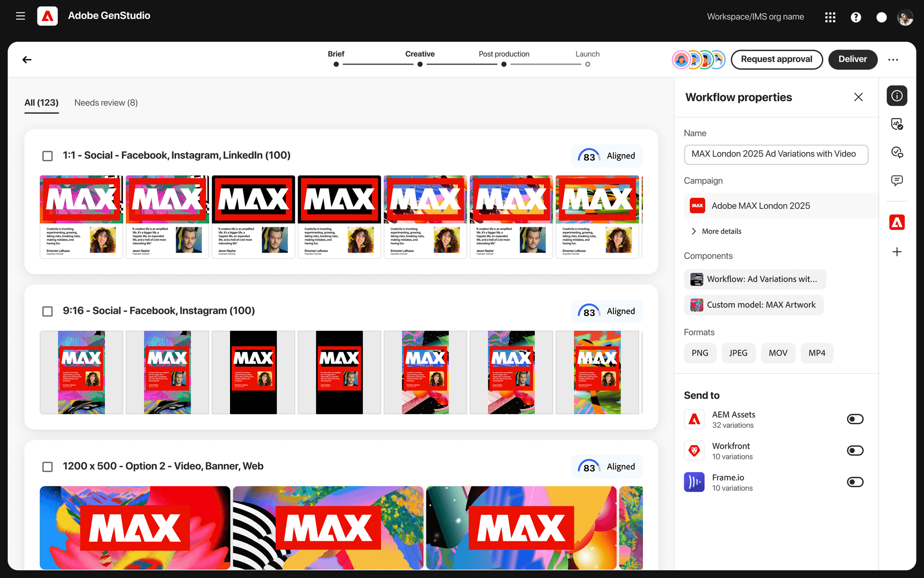Close the Workflow properties panel

coord(858,97)
